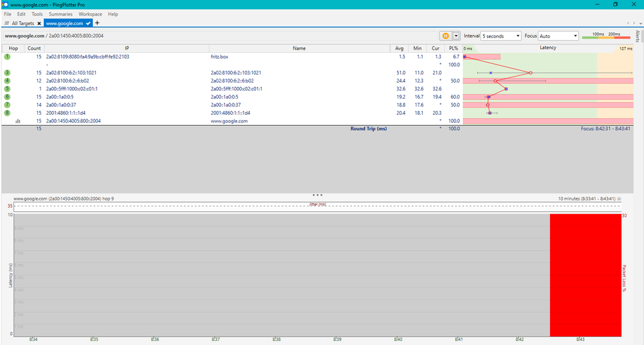
Task: Click the bar chart icon on final hop row
Action: tap(17, 121)
